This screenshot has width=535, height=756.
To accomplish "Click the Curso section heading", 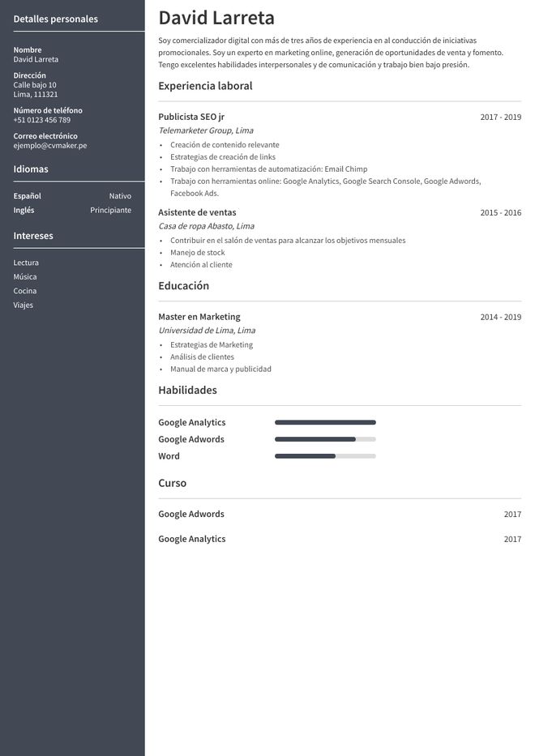I will coord(172,484).
